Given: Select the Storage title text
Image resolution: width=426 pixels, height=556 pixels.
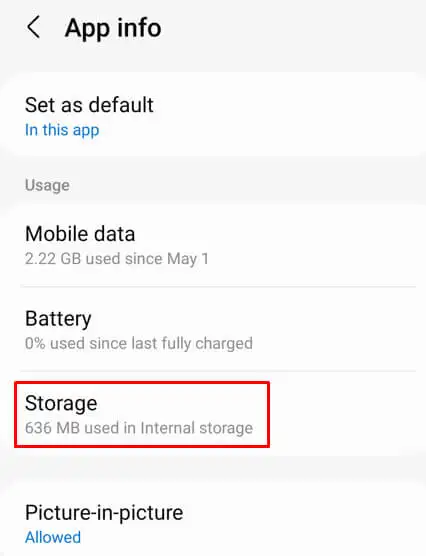Looking at the screenshot, I should (x=61, y=404).
